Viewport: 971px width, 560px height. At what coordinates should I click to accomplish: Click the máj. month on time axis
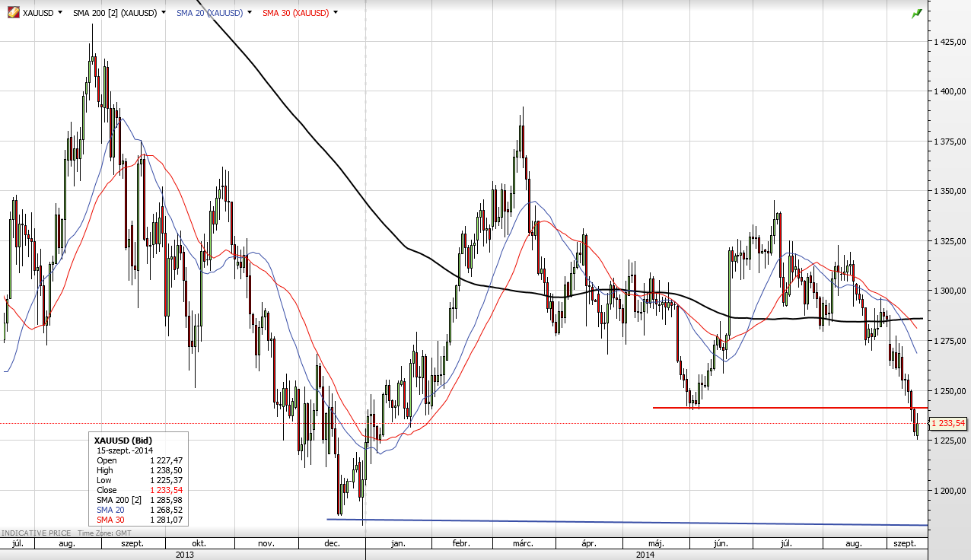pyautogui.click(x=654, y=544)
